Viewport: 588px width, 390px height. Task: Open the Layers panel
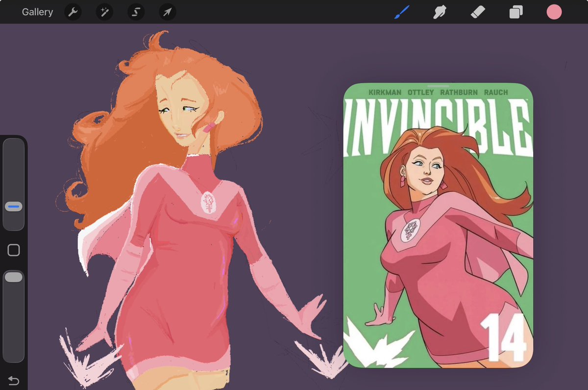click(516, 12)
